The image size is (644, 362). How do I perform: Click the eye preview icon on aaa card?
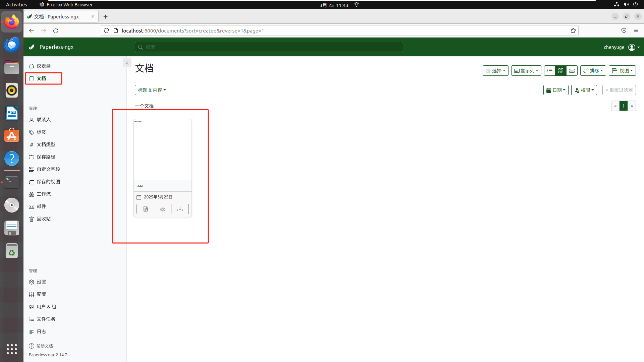click(163, 209)
